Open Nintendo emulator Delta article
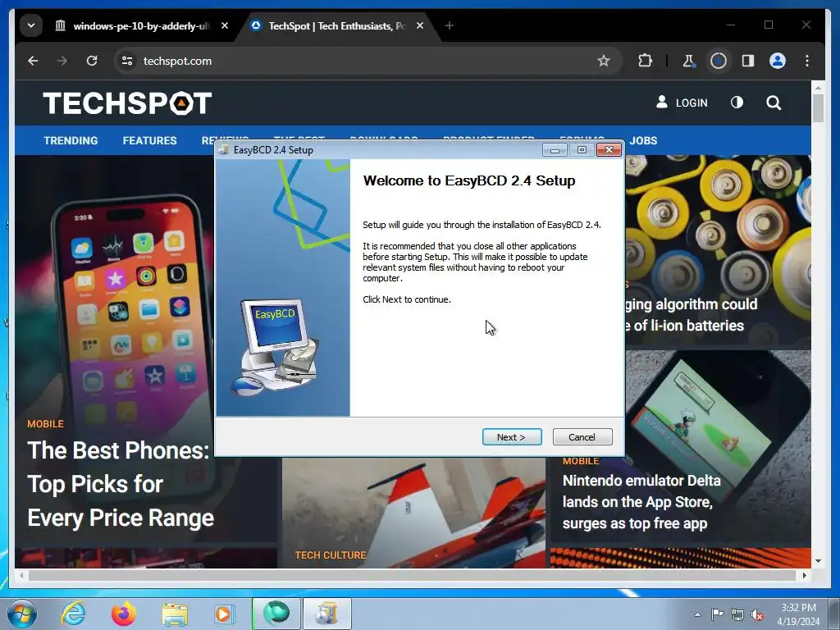Image resolution: width=840 pixels, height=630 pixels. [641, 502]
